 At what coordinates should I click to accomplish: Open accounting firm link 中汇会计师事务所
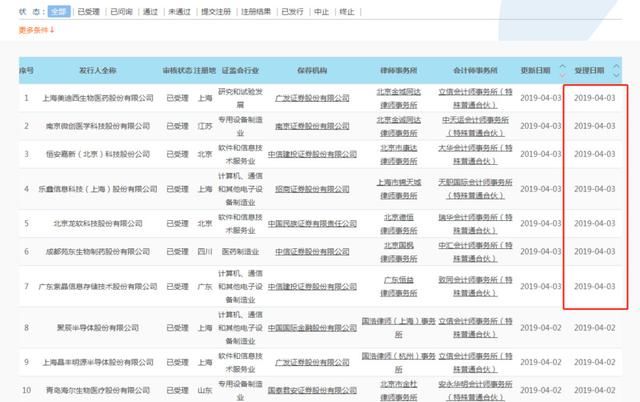click(x=475, y=252)
